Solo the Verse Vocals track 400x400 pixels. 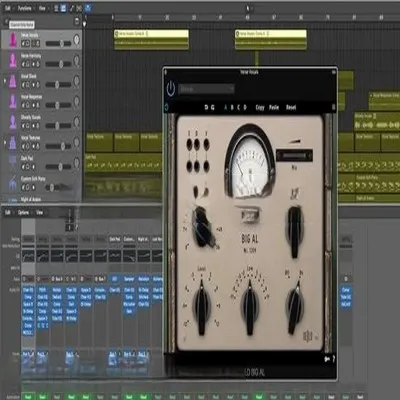(x=28, y=43)
